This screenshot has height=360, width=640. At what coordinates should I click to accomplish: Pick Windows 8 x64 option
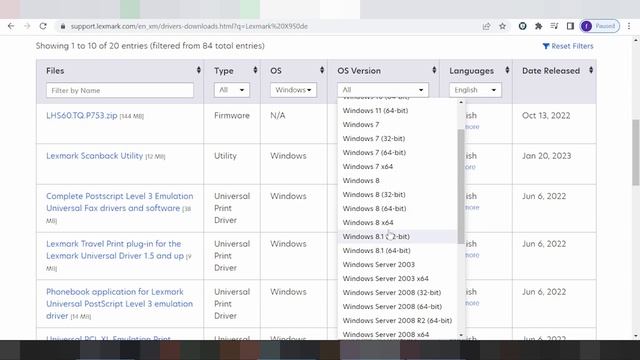pyautogui.click(x=397, y=222)
